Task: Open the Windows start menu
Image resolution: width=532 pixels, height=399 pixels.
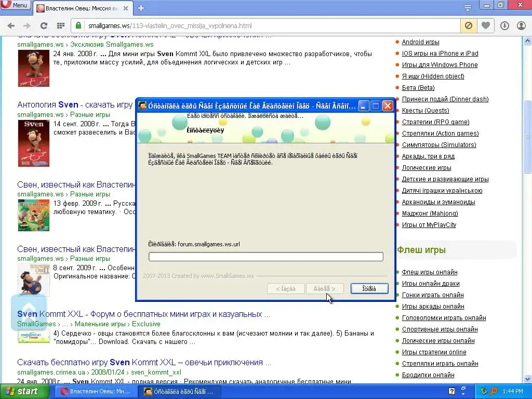Action: (24, 392)
